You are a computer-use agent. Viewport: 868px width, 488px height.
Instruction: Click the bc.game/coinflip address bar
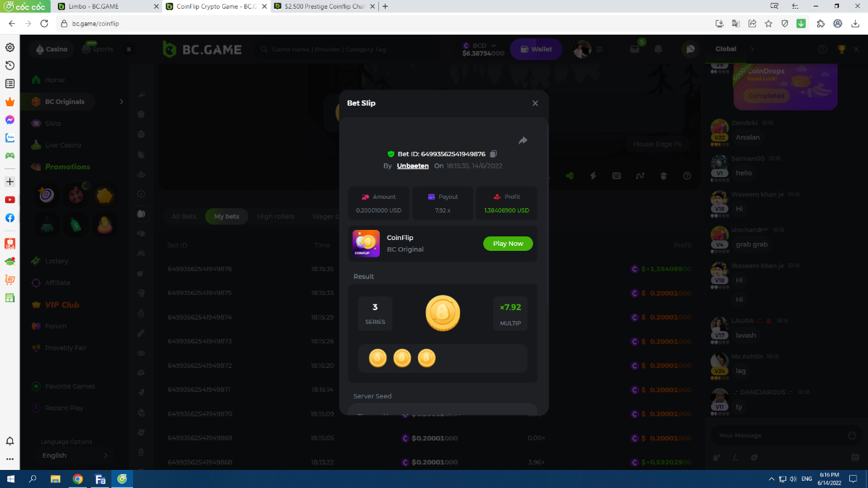362,23
